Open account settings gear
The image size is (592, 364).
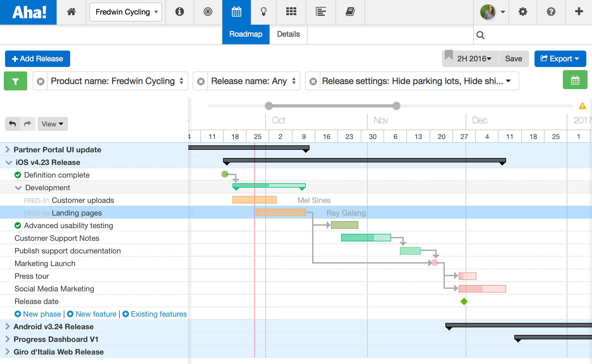(x=523, y=12)
